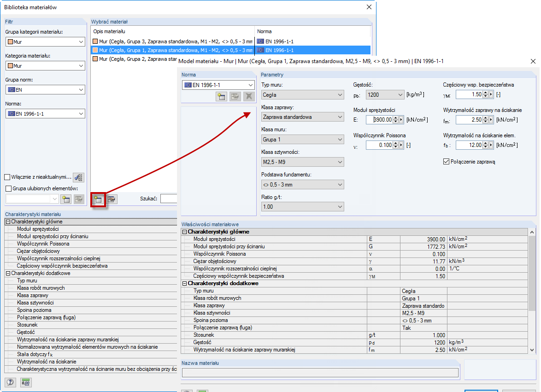Click the edit favorites group icon
Screen dimensions: 541x392
click(x=79, y=199)
